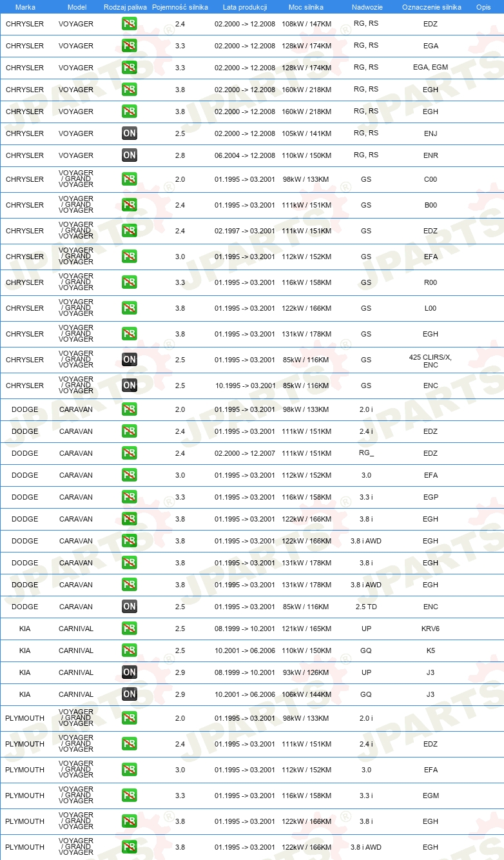
Task: Click the 93kW / 126KM power cell
Action: coord(305,672)
